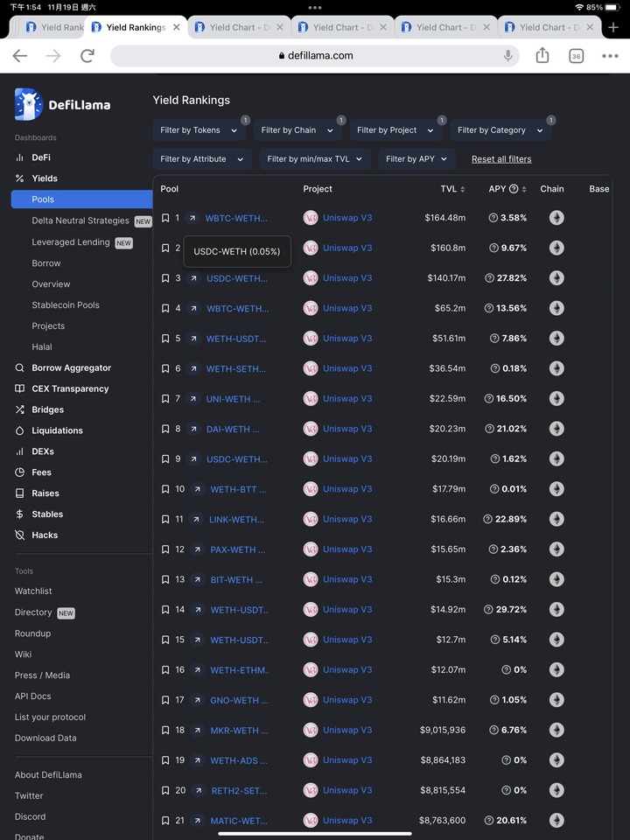This screenshot has width=630, height=840.
Task: Bookmark pool row 21 MATIC-WET
Action: 165,820
